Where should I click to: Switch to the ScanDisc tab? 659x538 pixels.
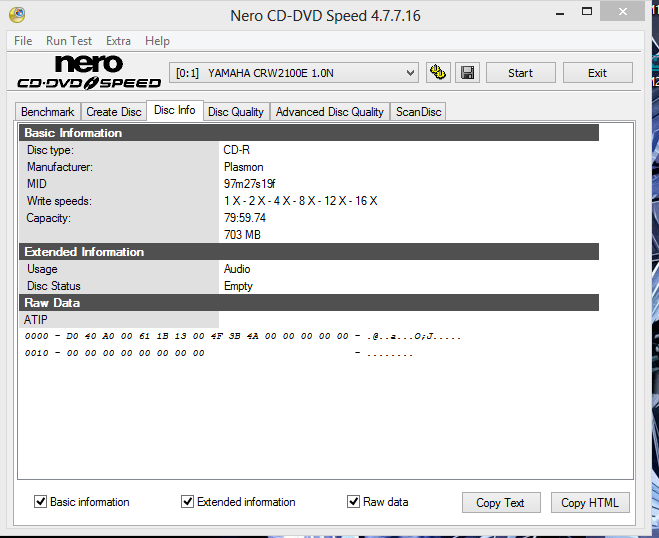[x=419, y=112]
